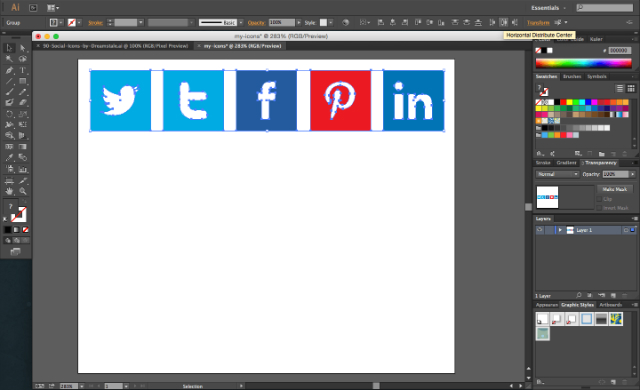Set solid Color mode below fill box
640x390 pixels.
[x=7, y=230]
